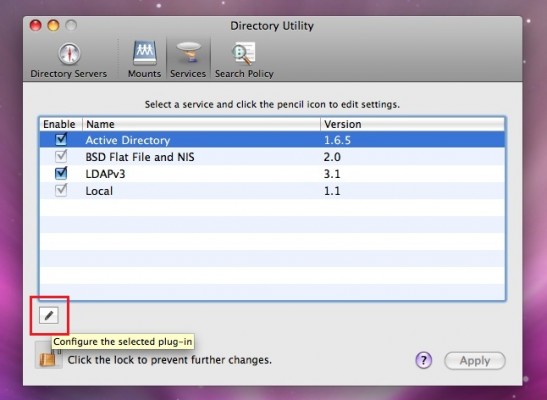
Task: Toggle the Local service checkbox
Action: pyautogui.click(x=61, y=190)
